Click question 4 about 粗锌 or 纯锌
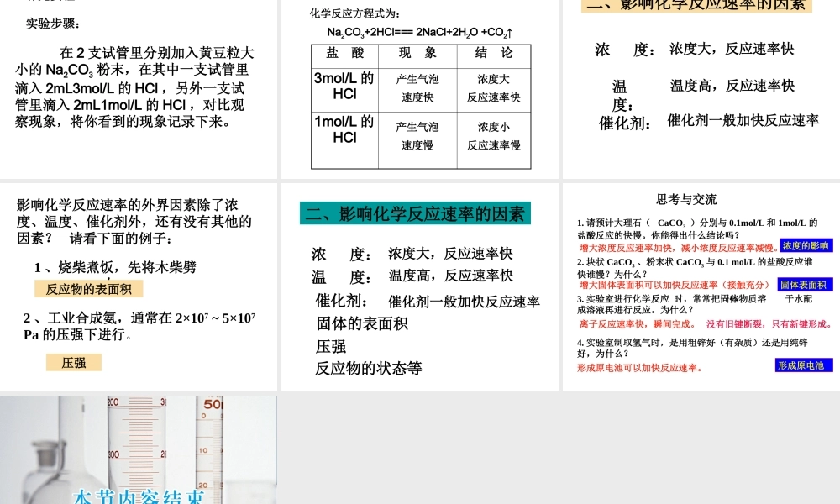Viewport: 840px width, 504px height. pos(692,348)
